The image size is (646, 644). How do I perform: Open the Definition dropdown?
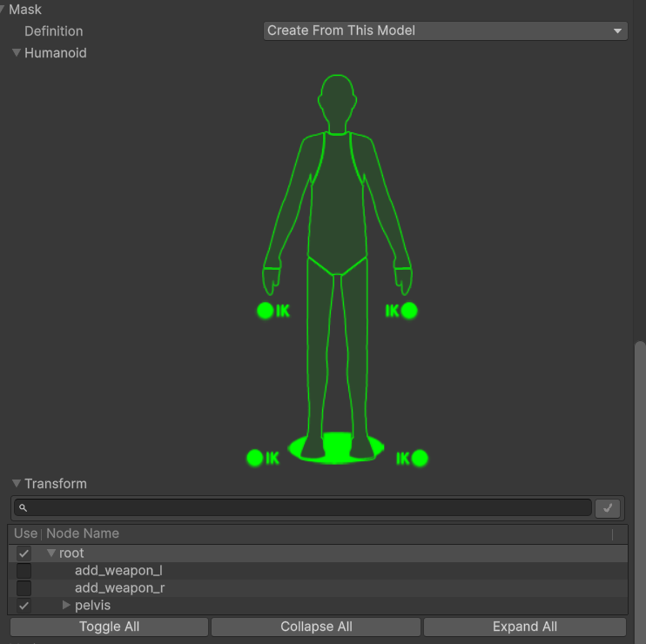click(x=445, y=30)
